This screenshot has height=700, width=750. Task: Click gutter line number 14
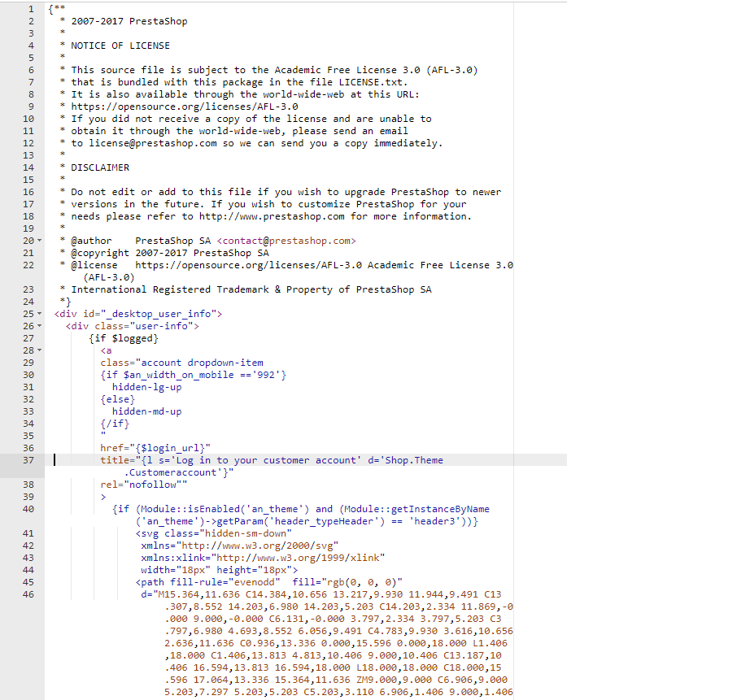28,167
